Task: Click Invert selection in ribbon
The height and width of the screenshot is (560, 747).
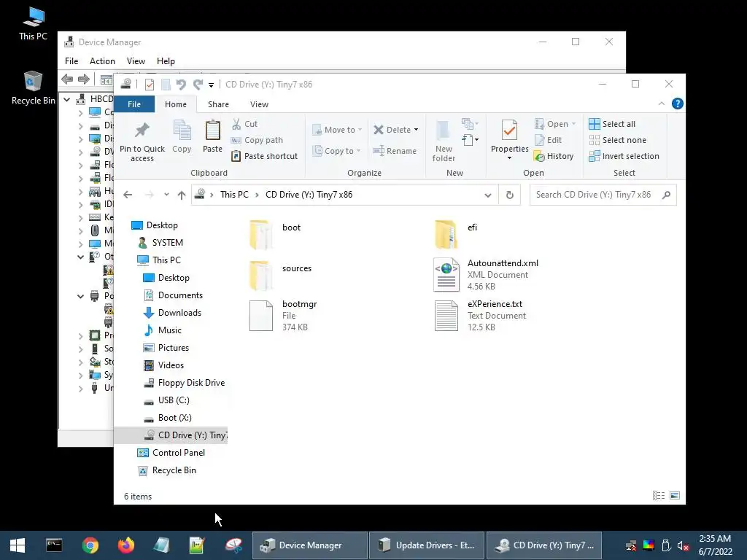Action: 624,156
